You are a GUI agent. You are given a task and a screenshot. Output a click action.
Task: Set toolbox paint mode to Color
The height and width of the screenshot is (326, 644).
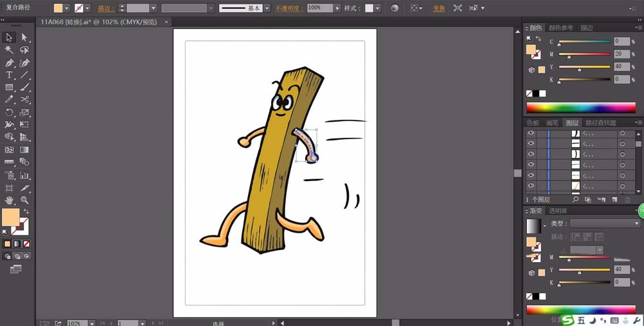(x=7, y=244)
